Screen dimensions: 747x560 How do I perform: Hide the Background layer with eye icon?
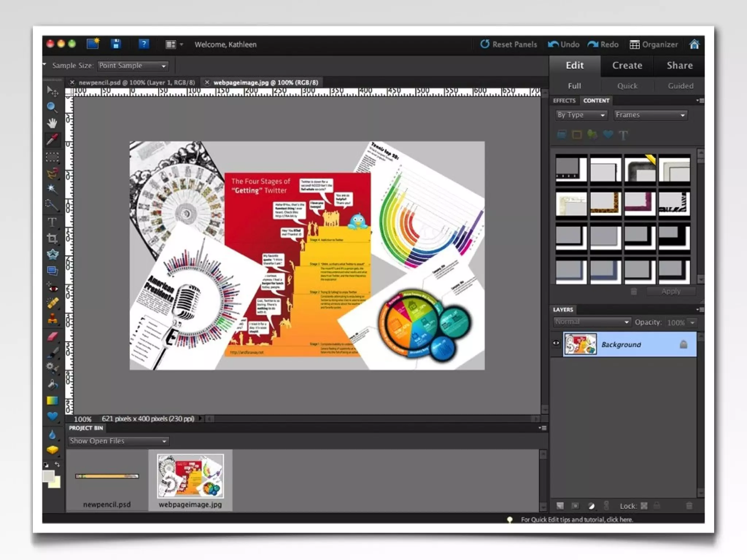[556, 343]
